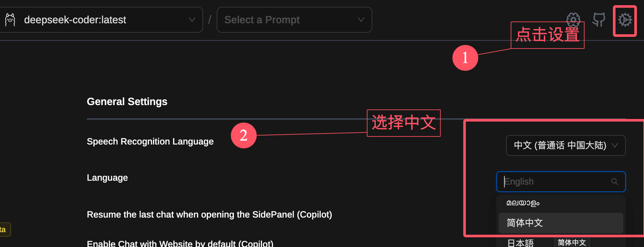The width and height of the screenshot is (644, 247).
Task: Click the 点击设置 annotation label
Action: click(547, 35)
